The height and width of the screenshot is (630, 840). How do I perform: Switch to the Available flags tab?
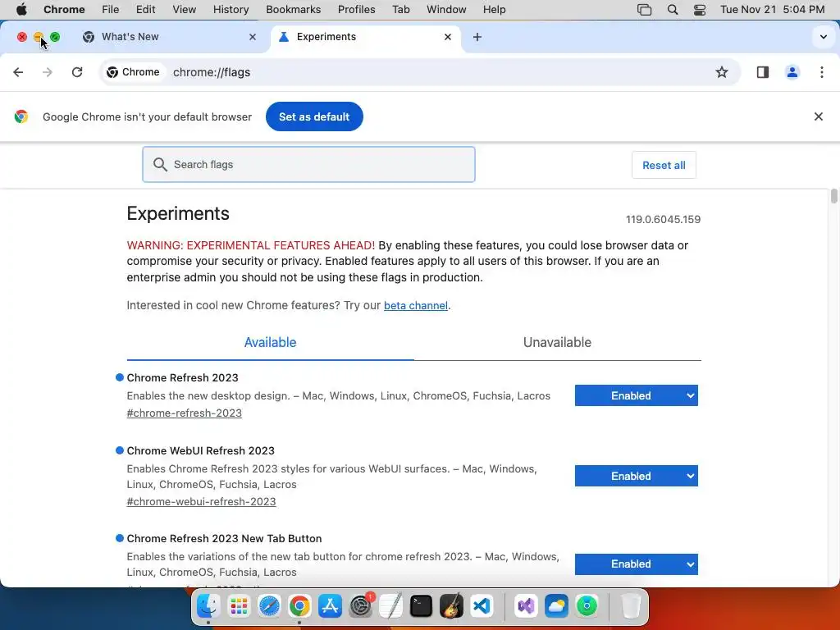pos(270,342)
